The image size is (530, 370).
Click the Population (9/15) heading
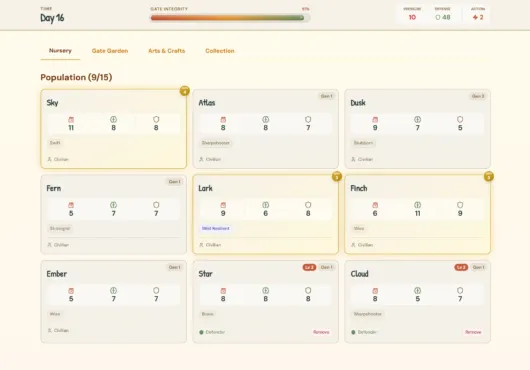point(76,77)
